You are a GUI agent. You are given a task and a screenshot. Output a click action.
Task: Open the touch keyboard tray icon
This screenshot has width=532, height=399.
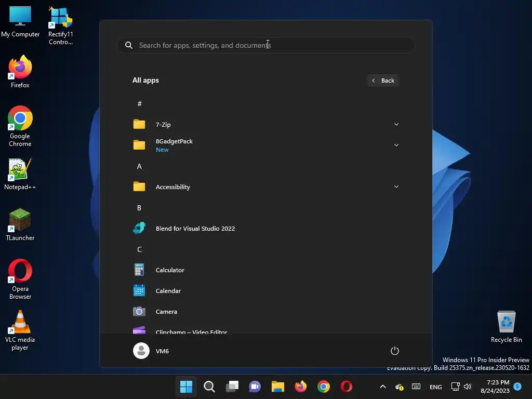(x=416, y=387)
